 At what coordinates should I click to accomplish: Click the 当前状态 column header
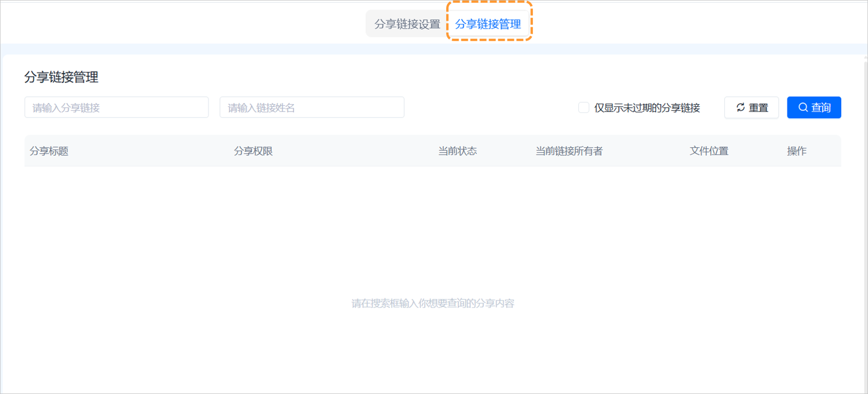click(x=457, y=151)
